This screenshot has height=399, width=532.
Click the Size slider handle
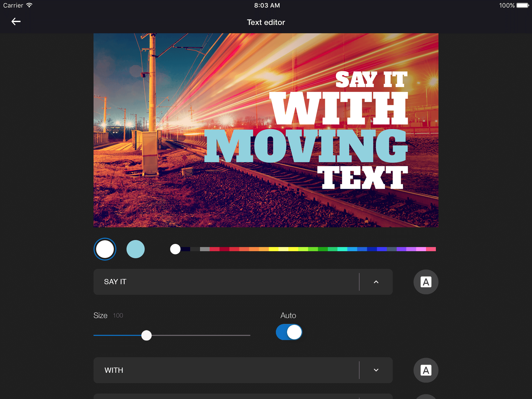[x=147, y=335]
